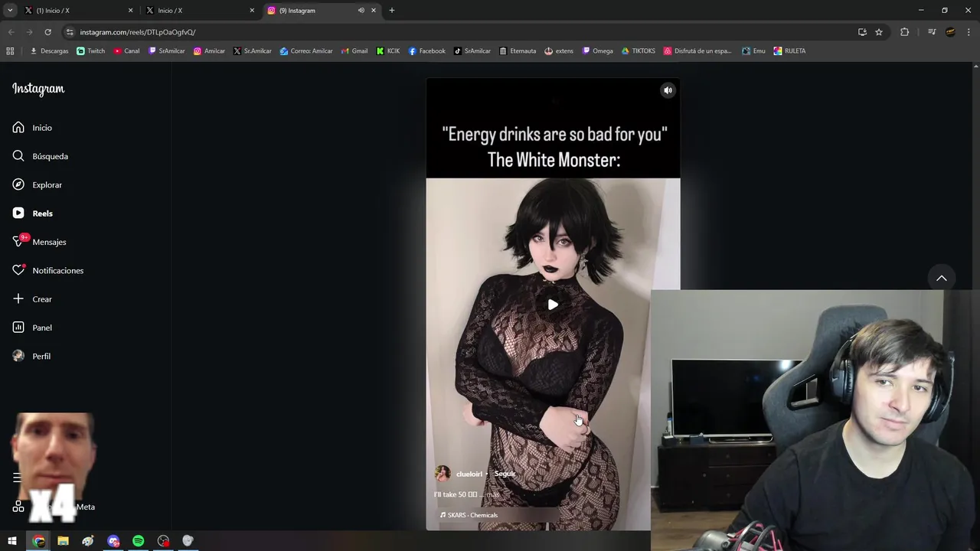Screen dimensions: 980x551
Task: Click the Windows Start button
Action: click(12, 541)
